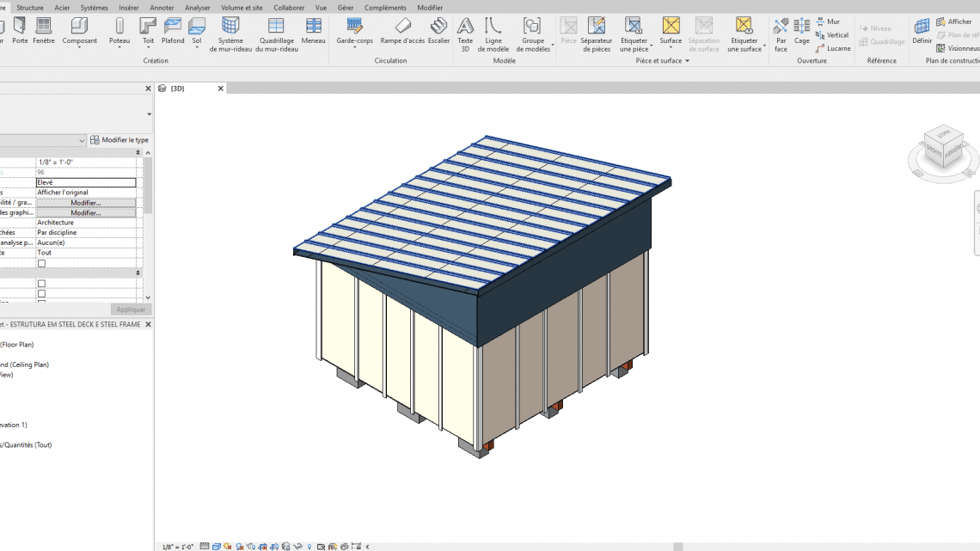Select the Poteau column tool icon
The image size is (980, 551).
tap(119, 26)
